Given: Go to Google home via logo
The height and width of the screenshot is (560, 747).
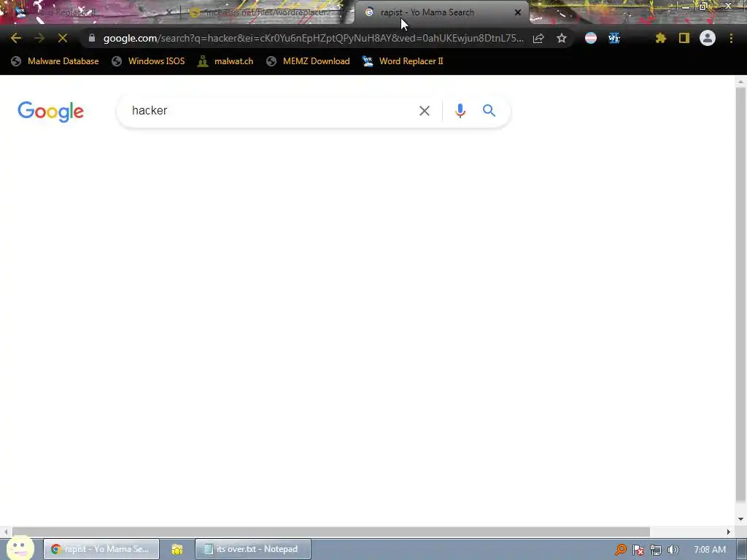Looking at the screenshot, I should [x=50, y=112].
